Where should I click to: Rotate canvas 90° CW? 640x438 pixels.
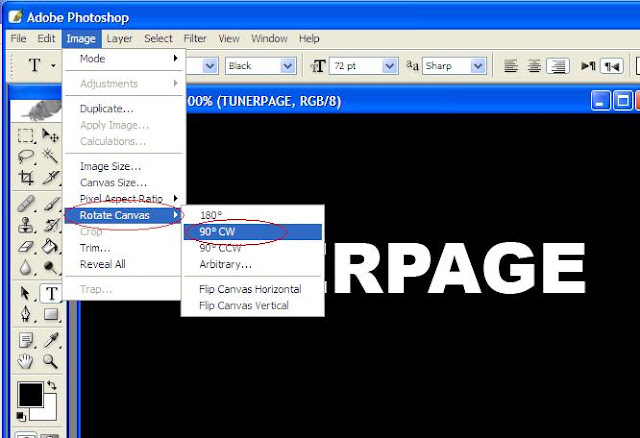(x=253, y=232)
